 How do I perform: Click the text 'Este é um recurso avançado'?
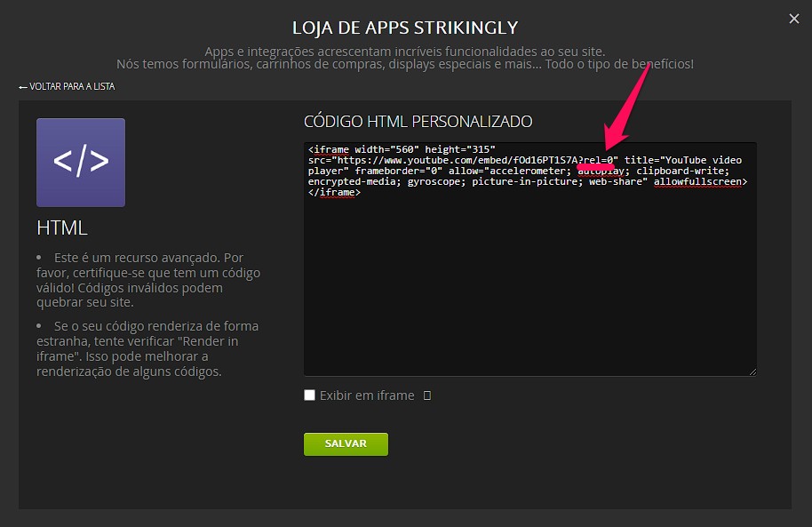139,258
